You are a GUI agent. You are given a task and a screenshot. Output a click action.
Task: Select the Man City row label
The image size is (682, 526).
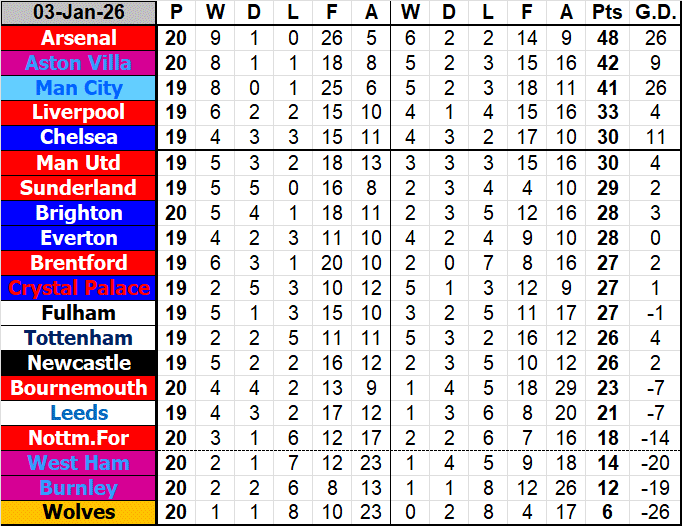click(79, 88)
